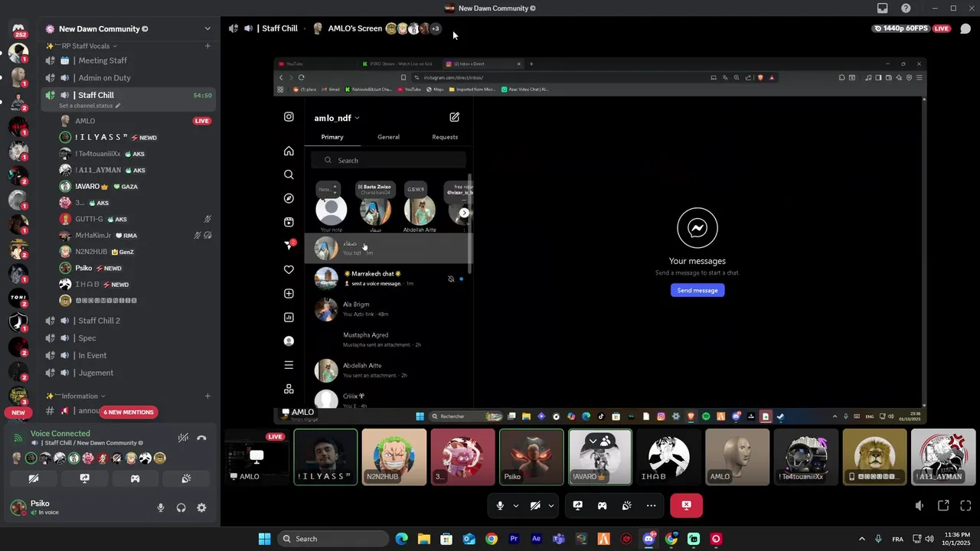Focus the N2N2HUB participant tile
The height and width of the screenshot is (551, 980).
coord(394,457)
